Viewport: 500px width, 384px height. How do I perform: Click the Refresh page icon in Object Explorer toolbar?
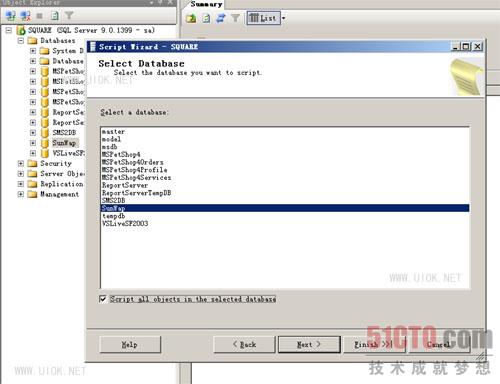55,15
